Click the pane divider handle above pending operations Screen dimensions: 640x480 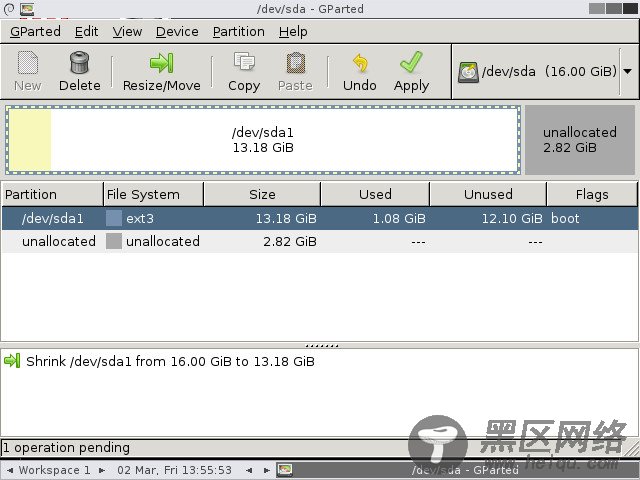pos(322,346)
